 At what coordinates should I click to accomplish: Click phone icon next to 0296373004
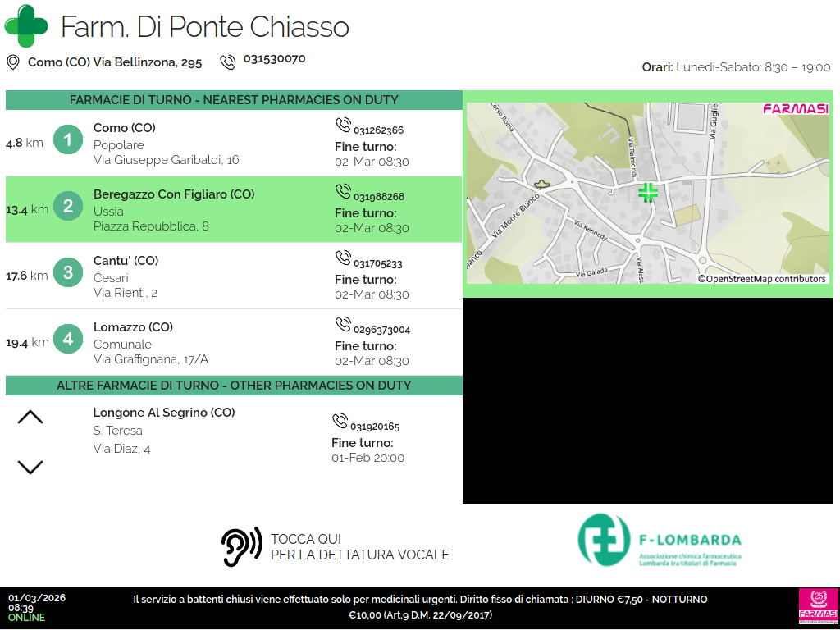pos(343,324)
